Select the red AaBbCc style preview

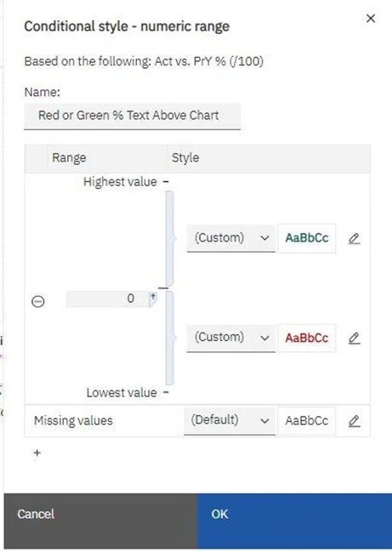(307, 338)
